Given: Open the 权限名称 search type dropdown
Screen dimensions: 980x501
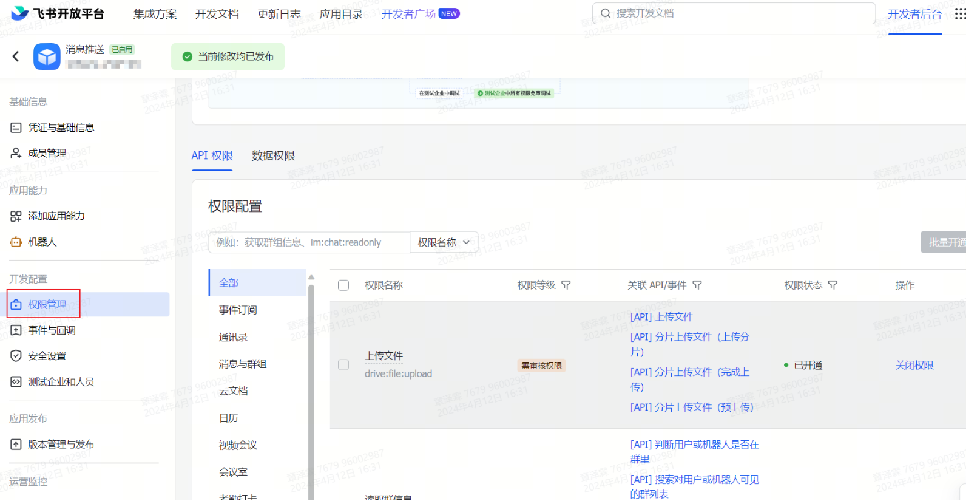Looking at the screenshot, I should [x=444, y=242].
